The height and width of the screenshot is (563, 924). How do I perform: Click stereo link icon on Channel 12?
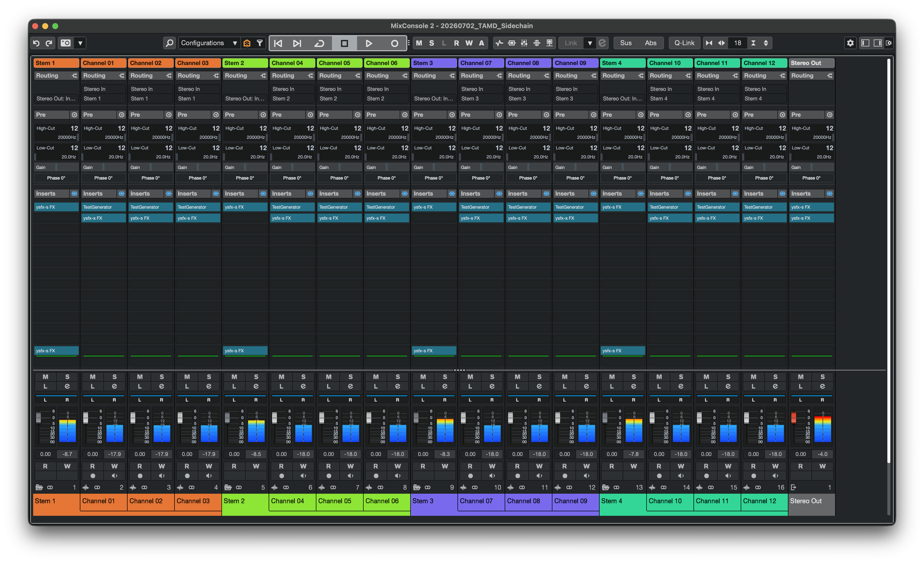[x=758, y=488]
